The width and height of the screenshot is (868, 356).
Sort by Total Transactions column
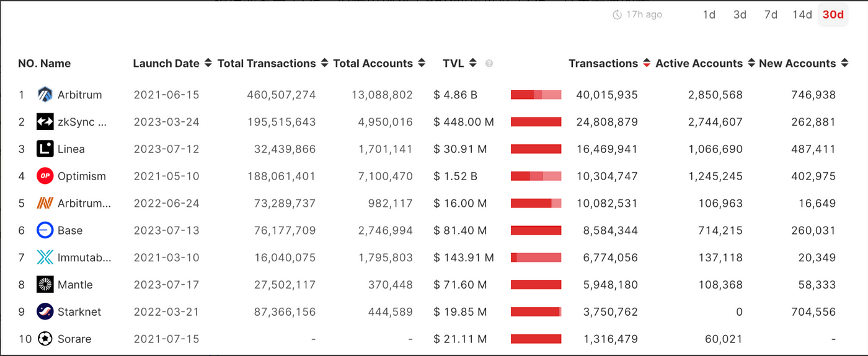click(x=272, y=63)
